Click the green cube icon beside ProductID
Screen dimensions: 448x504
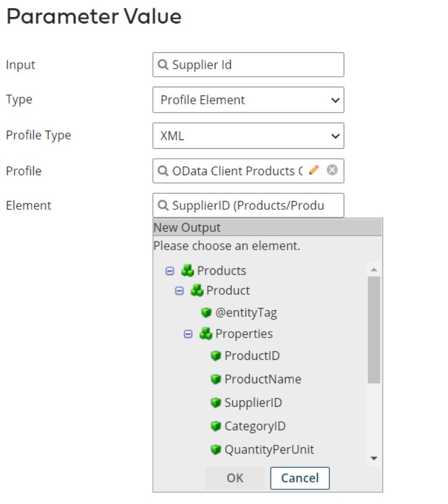(x=216, y=356)
